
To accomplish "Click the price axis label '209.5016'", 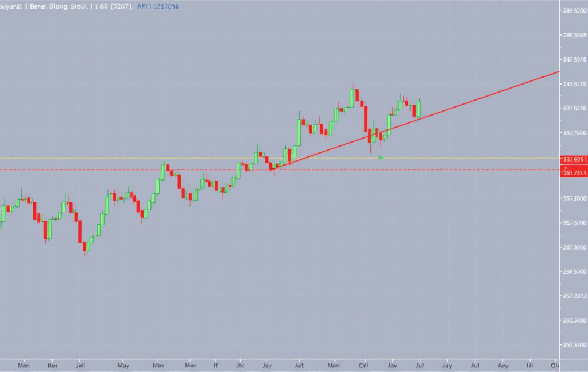I will click(x=574, y=35).
